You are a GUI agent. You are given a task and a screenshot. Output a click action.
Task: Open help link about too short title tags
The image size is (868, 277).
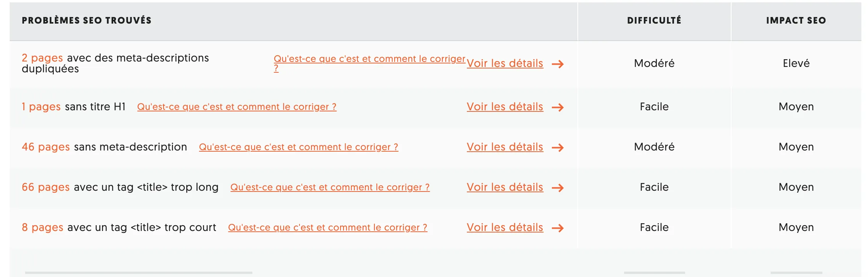pyautogui.click(x=328, y=227)
